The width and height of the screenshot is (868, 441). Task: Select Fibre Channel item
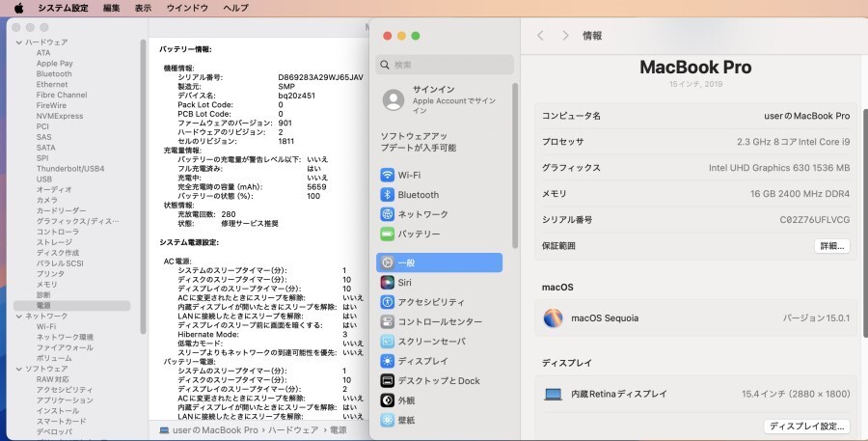click(x=62, y=95)
